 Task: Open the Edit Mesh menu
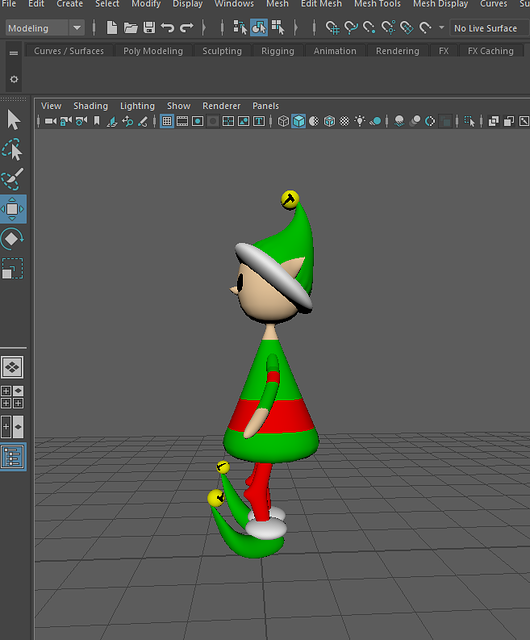(321, 4)
